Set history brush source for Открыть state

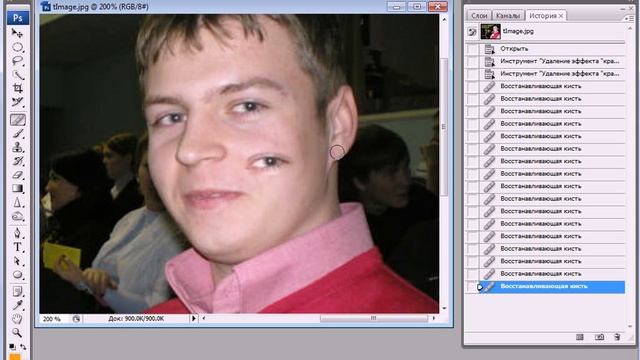click(472, 49)
